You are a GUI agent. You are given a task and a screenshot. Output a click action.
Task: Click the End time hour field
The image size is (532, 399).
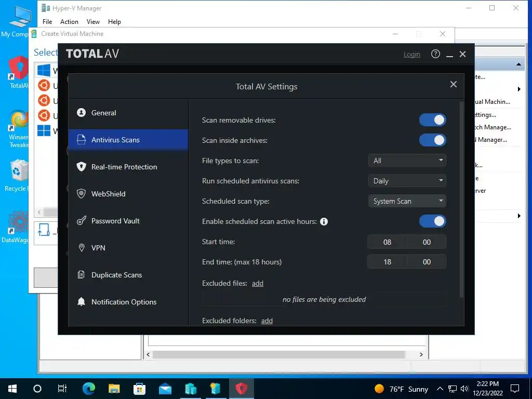point(387,262)
